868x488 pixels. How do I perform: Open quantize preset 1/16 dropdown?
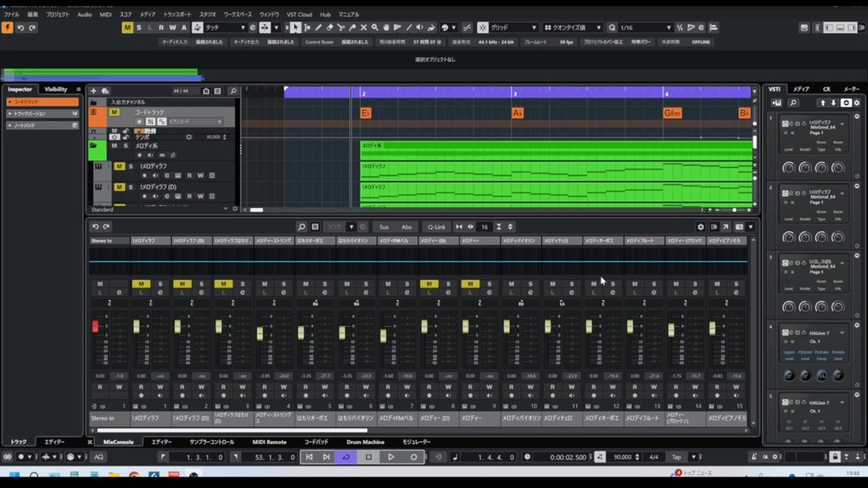(644, 27)
